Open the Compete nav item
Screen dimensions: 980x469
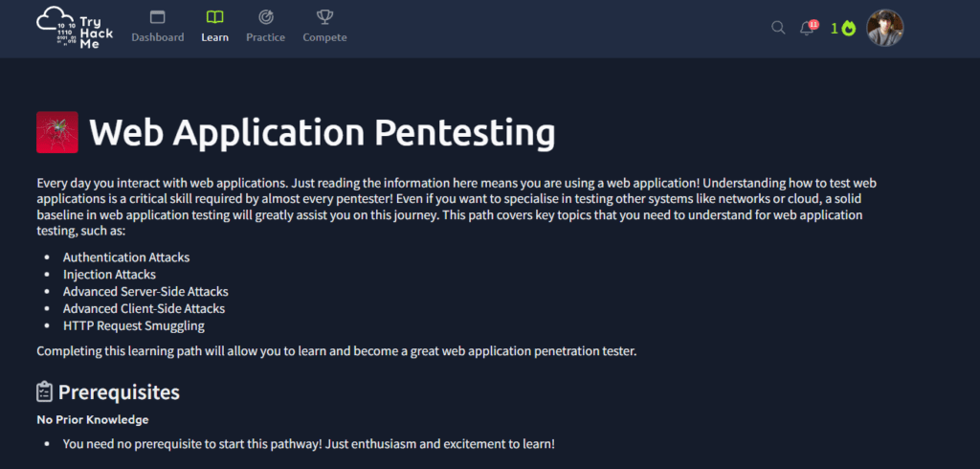point(324,27)
